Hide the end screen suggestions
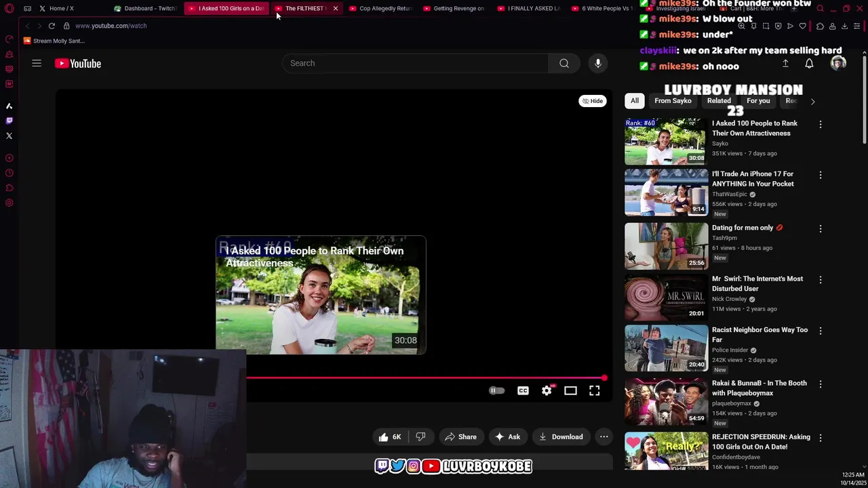The width and height of the screenshot is (868, 488). (593, 101)
